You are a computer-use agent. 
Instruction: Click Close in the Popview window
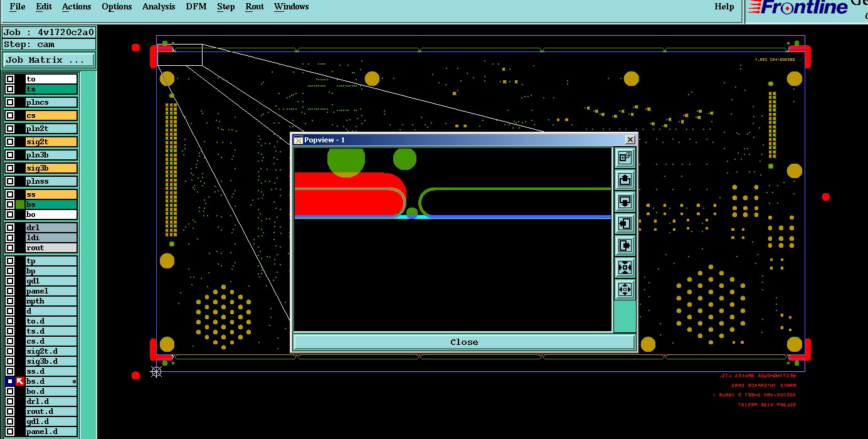[464, 342]
